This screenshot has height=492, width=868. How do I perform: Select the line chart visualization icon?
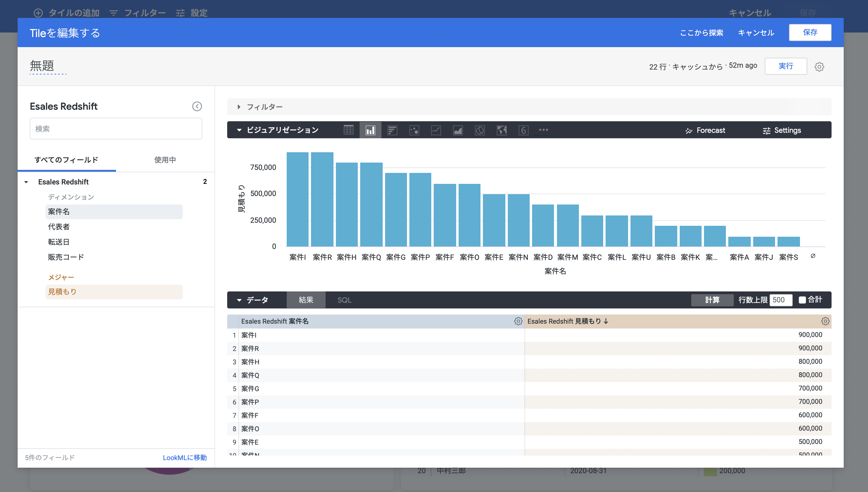pos(436,130)
